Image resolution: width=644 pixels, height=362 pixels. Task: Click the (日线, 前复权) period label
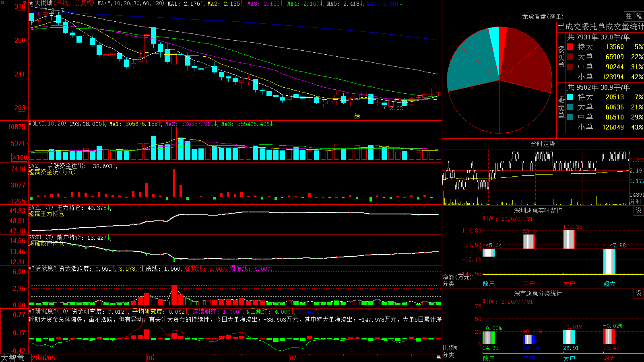pos(73,3)
